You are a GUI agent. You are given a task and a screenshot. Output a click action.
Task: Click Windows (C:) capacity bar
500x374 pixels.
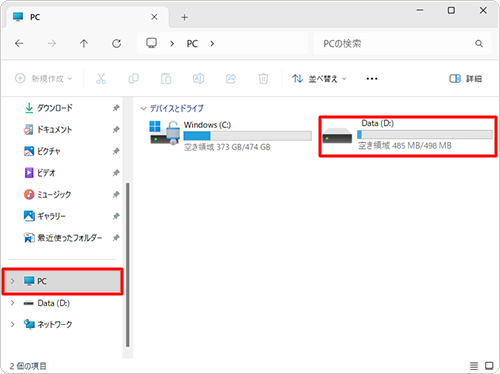(248, 136)
